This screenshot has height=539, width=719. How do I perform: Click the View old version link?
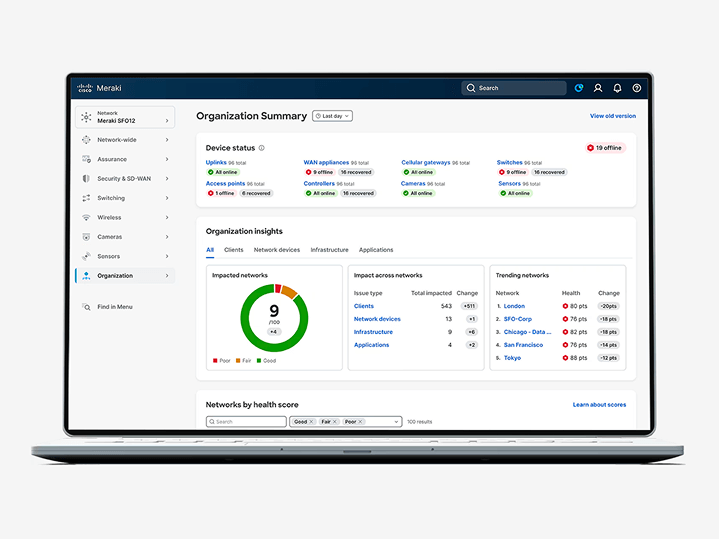(x=613, y=116)
